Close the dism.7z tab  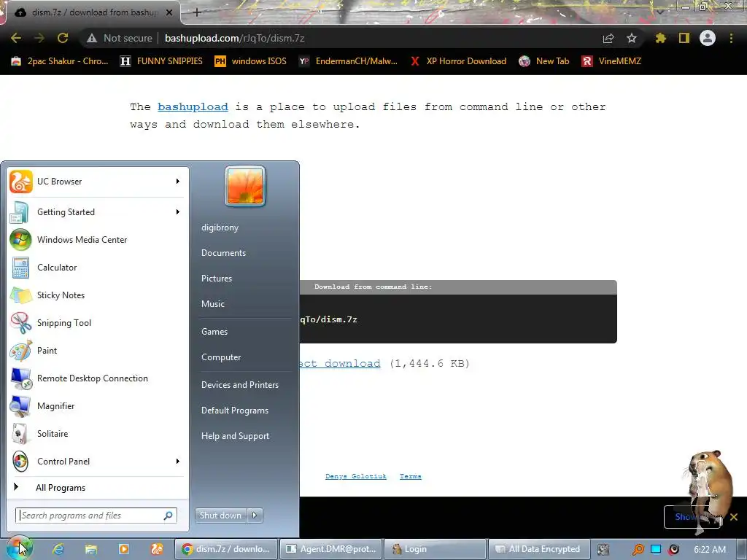click(x=169, y=12)
